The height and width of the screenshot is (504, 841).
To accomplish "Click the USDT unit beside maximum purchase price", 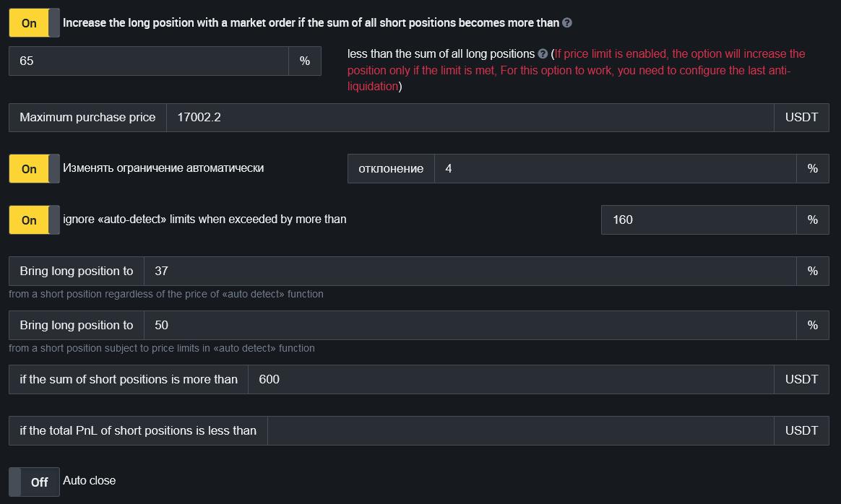I will point(801,118).
